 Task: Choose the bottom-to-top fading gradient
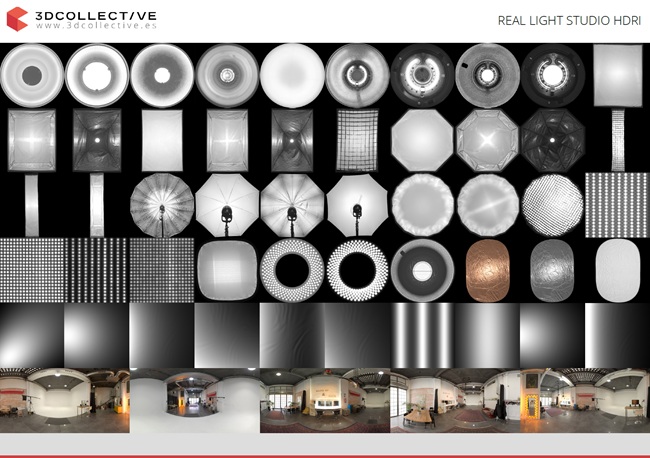[x=227, y=335]
